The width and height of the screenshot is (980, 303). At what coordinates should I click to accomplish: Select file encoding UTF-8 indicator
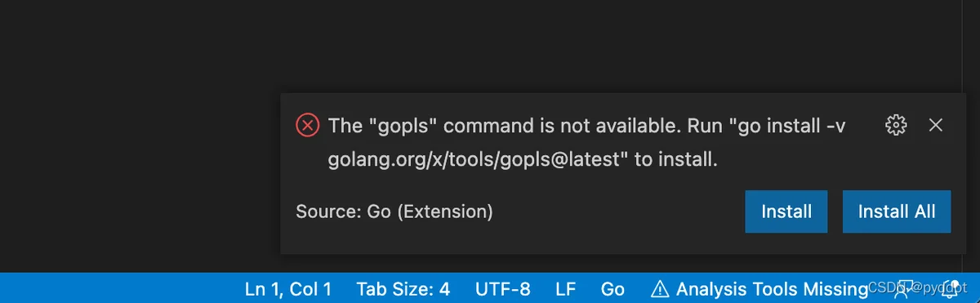(x=503, y=288)
